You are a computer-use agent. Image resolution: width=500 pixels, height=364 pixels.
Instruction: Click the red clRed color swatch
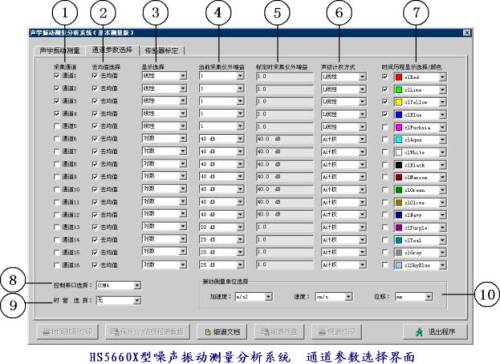coord(399,77)
